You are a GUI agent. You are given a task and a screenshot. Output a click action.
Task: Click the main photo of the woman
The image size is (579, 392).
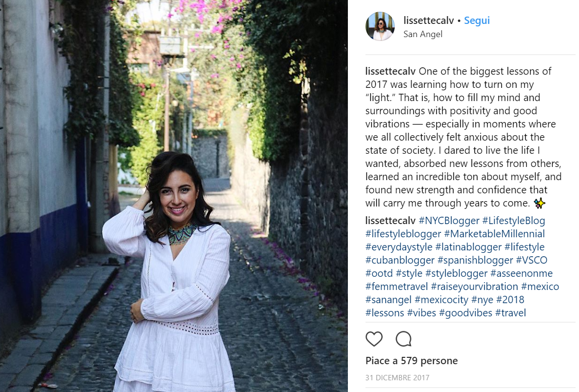click(173, 196)
